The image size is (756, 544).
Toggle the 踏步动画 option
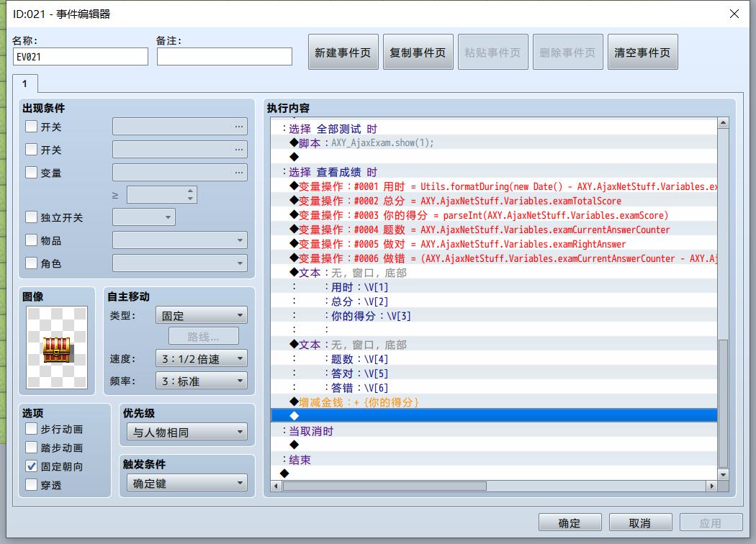tap(32, 448)
